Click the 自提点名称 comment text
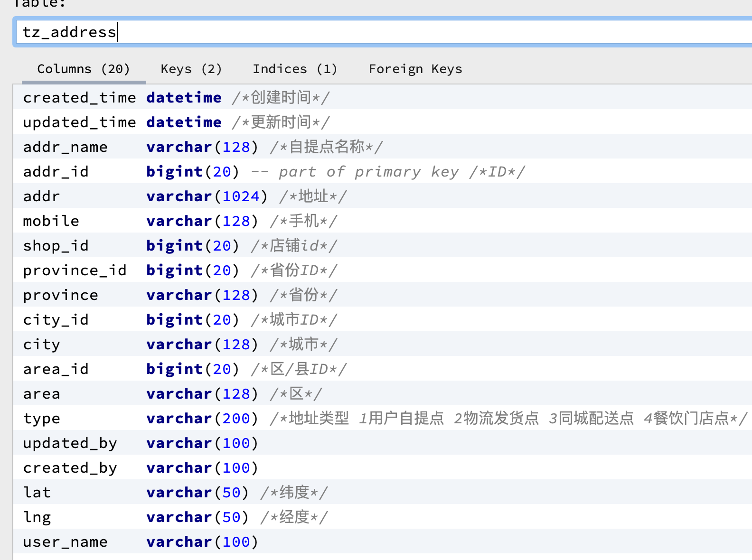This screenshot has width=752, height=560. coord(327,147)
